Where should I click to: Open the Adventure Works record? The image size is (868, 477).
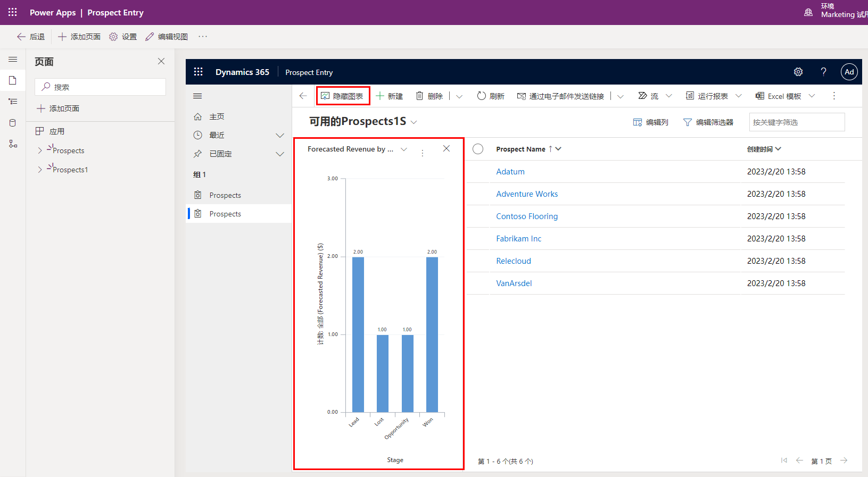click(527, 194)
